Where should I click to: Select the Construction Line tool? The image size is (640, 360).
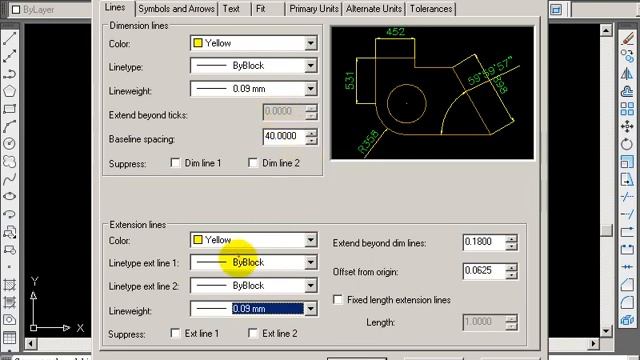point(9,56)
